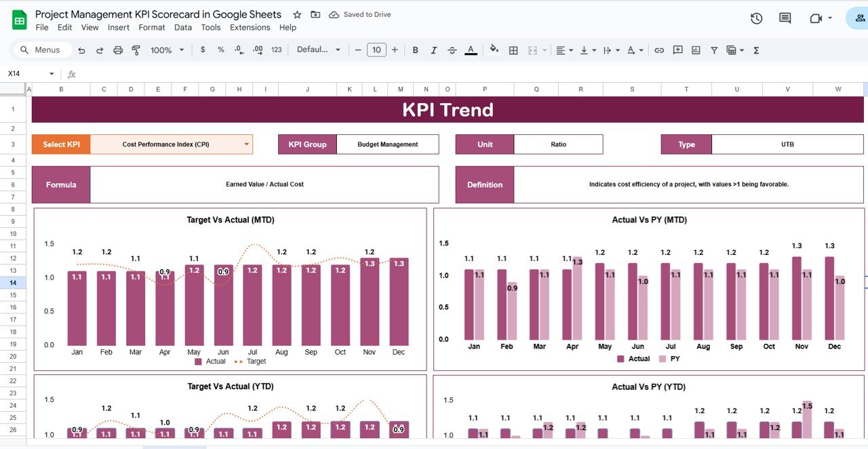Select the Paint format tool
This screenshot has height=449, width=868.
tap(136, 50)
